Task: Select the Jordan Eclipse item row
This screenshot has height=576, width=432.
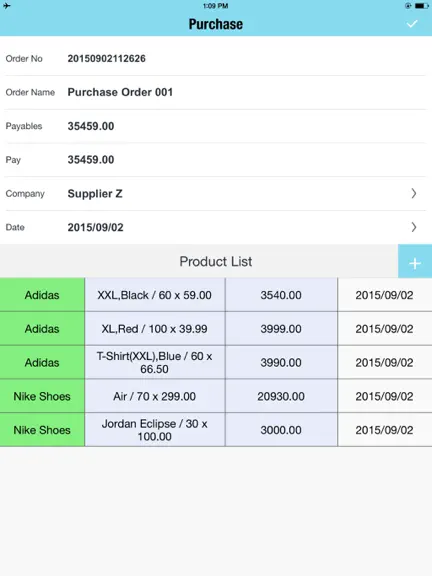Action: point(216,430)
